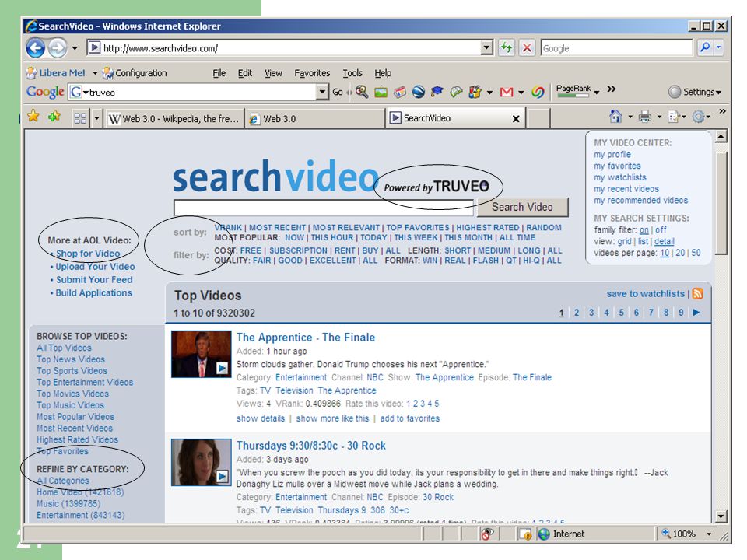Open The Apprentice - The Finale link
Viewport: 747px width, 560px height.
[x=306, y=337]
